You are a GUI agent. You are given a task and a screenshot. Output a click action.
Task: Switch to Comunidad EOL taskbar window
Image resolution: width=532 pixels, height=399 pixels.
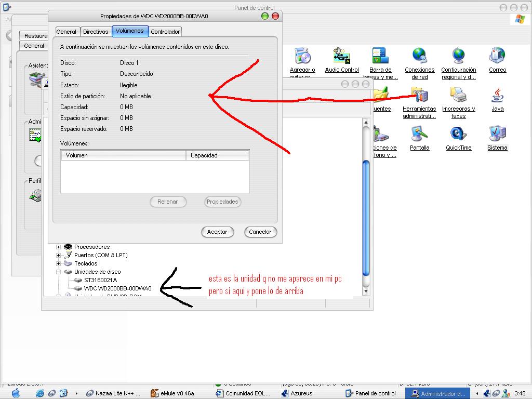tap(243, 393)
